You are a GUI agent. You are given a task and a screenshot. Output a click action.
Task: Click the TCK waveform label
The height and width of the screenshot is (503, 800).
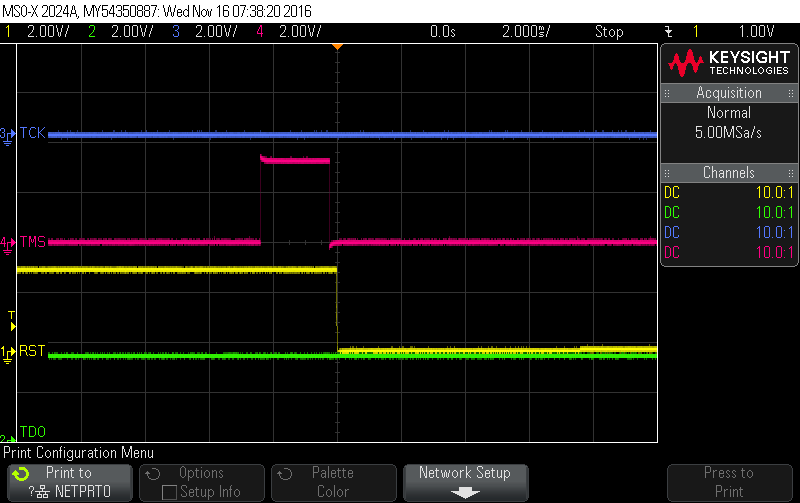[33, 133]
